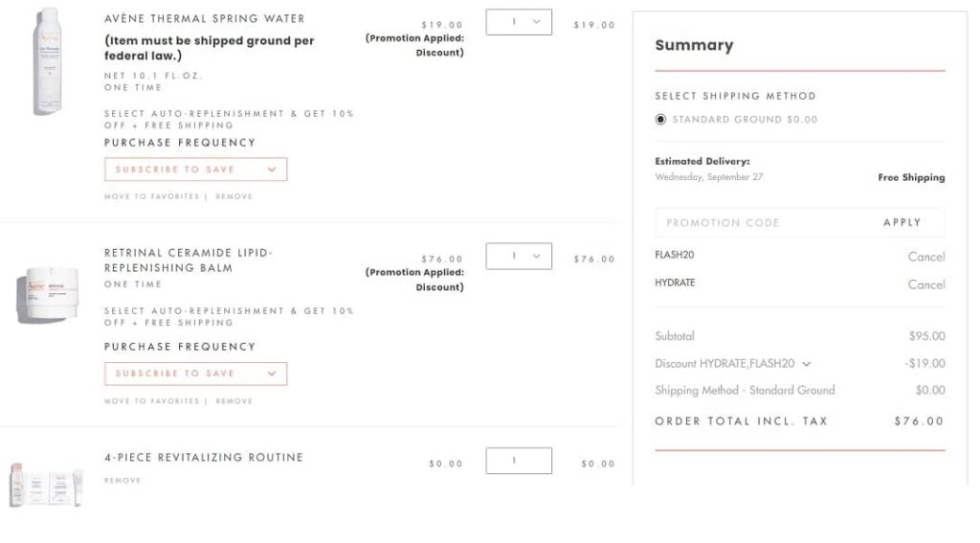Open quantity dropdown for Thermal Spring Water

click(519, 22)
